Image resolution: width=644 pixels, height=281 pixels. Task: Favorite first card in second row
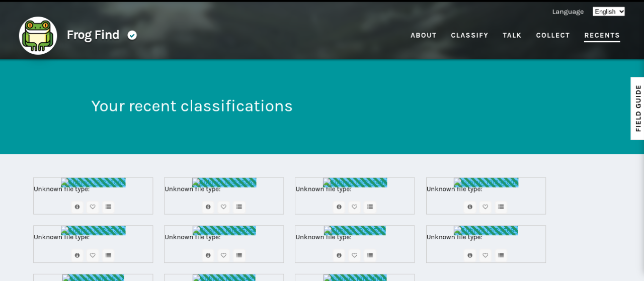point(93,255)
